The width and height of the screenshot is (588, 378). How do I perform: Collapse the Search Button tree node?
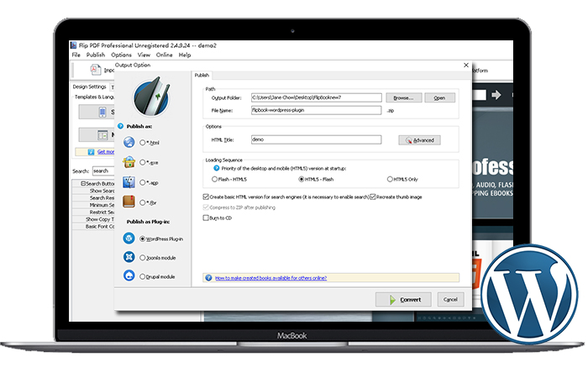pos(83,184)
